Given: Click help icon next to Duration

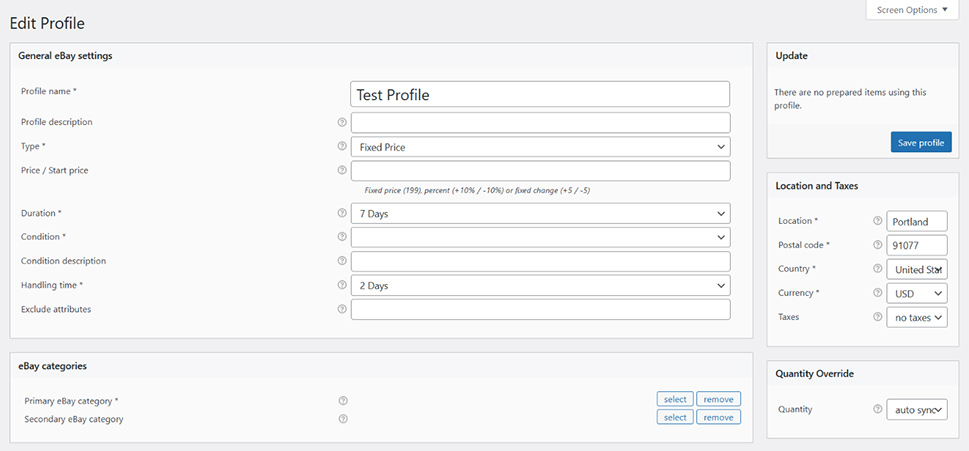Looking at the screenshot, I should (x=342, y=214).
